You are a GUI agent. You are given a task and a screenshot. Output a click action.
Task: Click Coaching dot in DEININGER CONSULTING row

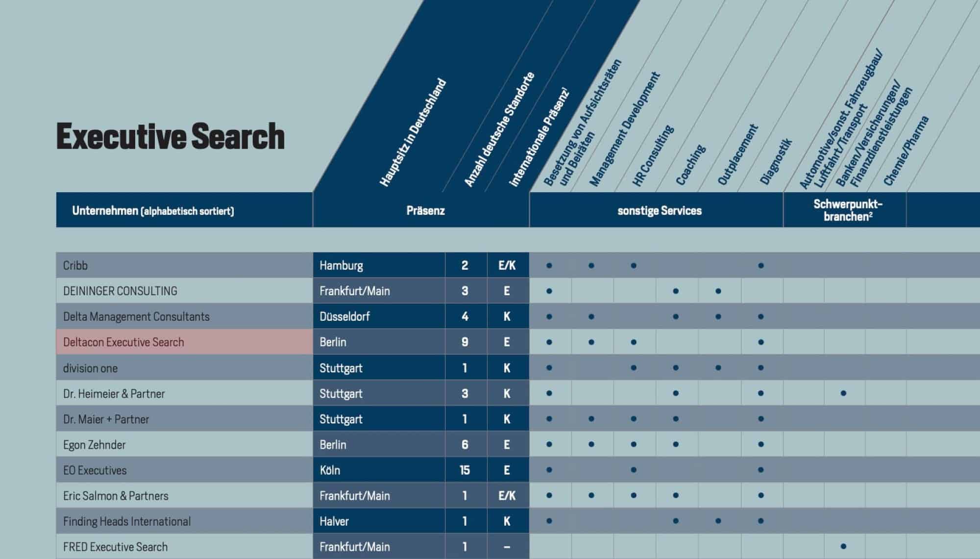coord(676,291)
